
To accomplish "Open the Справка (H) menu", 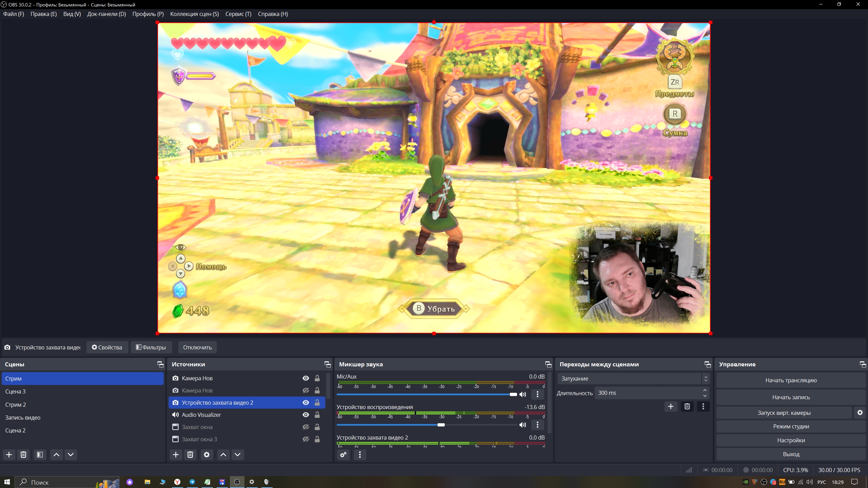I will click(273, 14).
